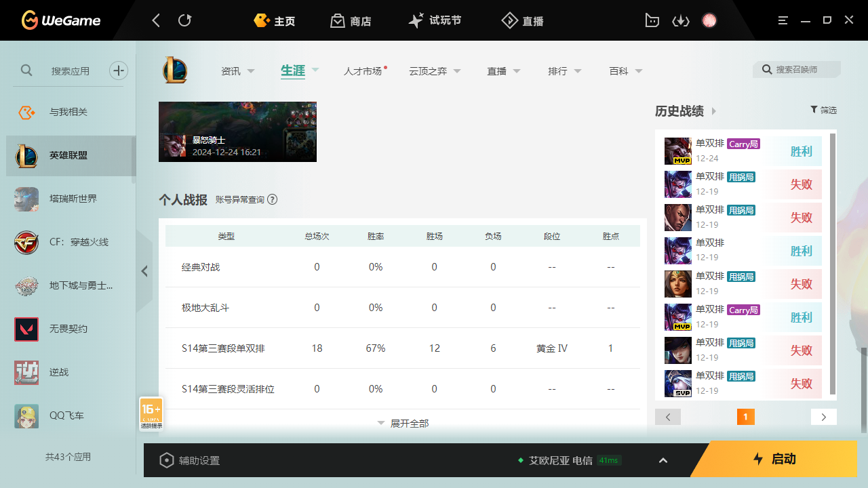Select 与我相关 in sidebar
868x488 pixels.
click(x=71, y=112)
